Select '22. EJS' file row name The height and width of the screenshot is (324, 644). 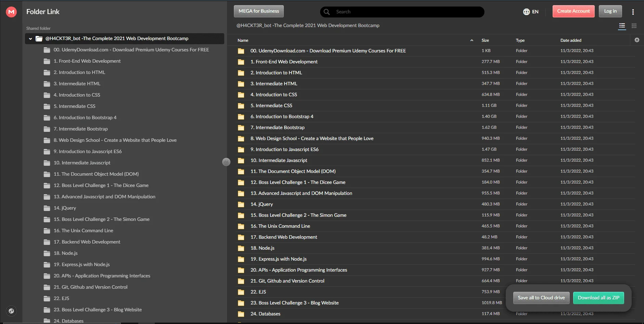[258, 292]
